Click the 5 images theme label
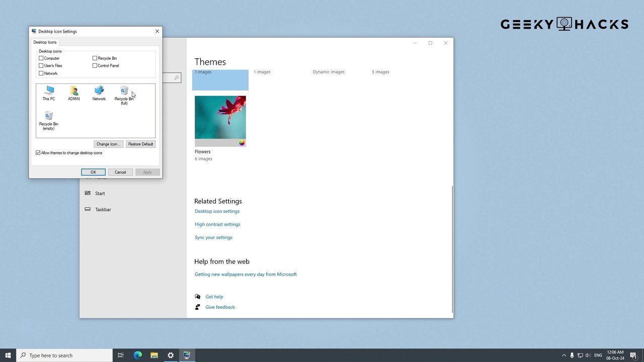Screen dimensions: 644x362 tap(380, 72)
